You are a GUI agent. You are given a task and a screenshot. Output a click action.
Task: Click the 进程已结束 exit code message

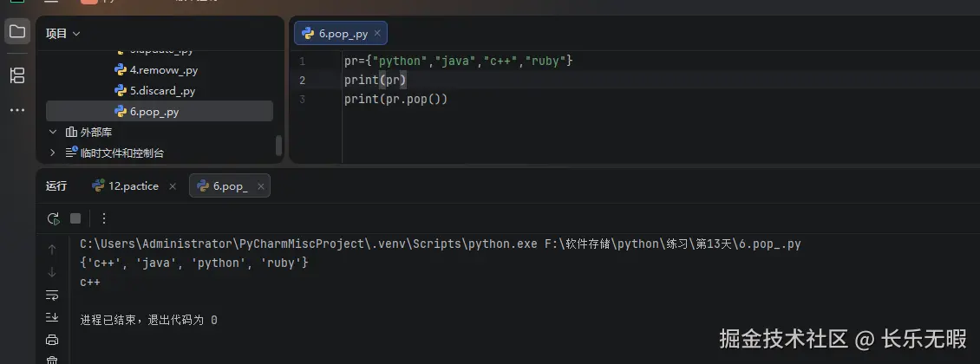tap(149, 321)
